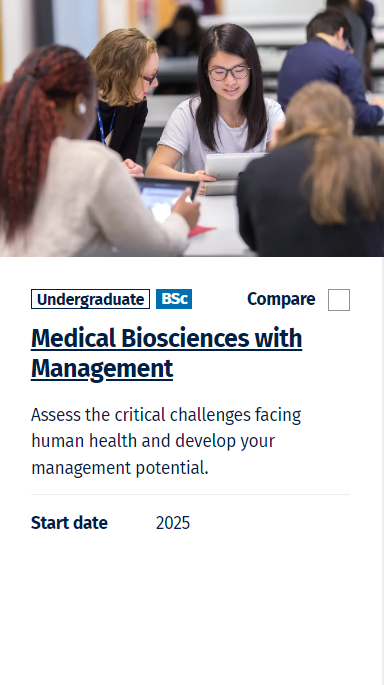
Task: Click the Start date label
Action: point(69,522)
